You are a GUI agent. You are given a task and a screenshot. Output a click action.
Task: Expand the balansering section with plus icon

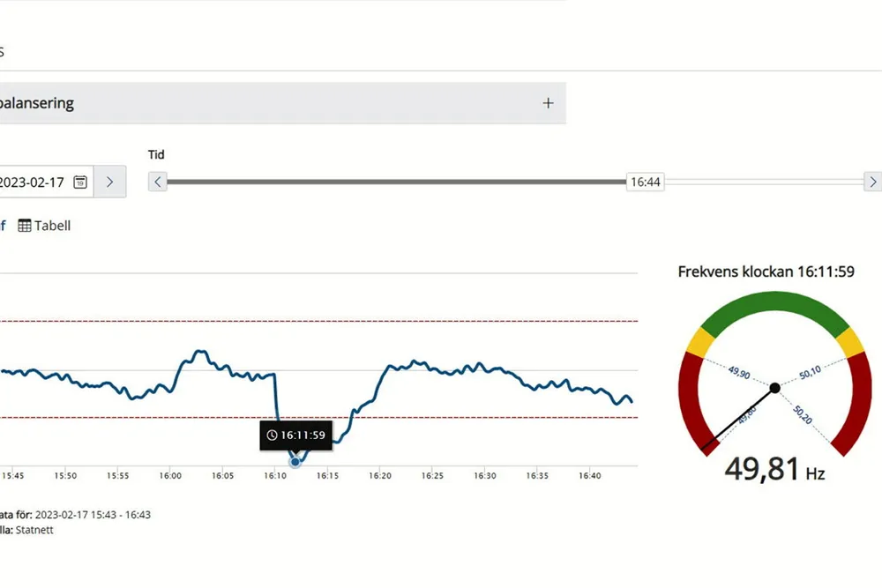click(x=548, y=103)
